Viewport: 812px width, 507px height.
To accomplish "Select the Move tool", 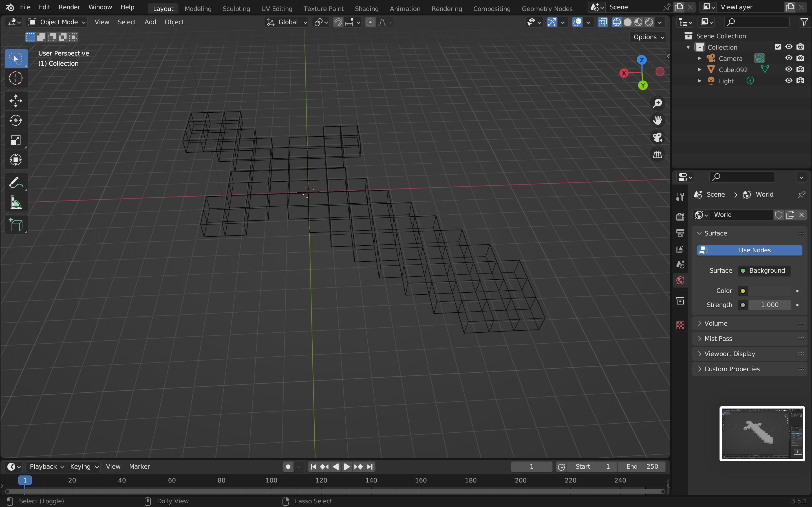I will tap(16, 101).
